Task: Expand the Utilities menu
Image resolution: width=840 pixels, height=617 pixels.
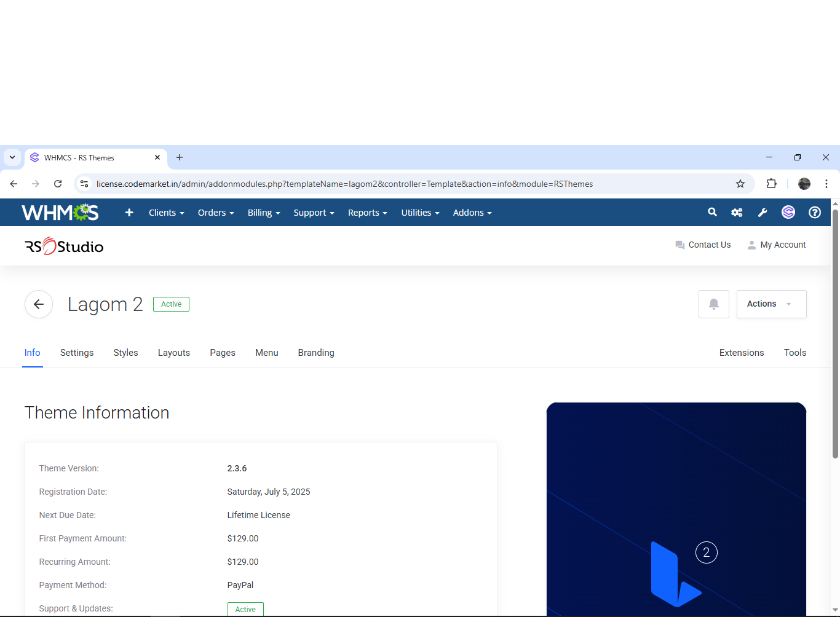Action: pos(421,213)
